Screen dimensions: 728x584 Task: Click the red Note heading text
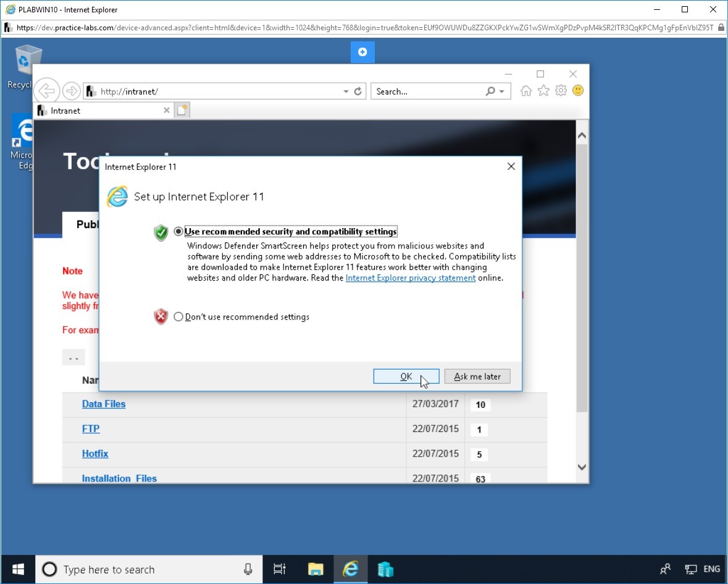[72, 271]
